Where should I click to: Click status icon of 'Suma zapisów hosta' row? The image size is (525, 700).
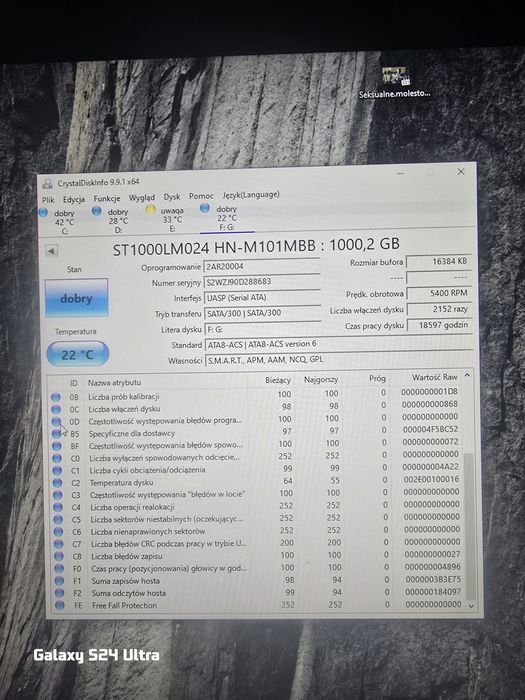click(59, 581)
